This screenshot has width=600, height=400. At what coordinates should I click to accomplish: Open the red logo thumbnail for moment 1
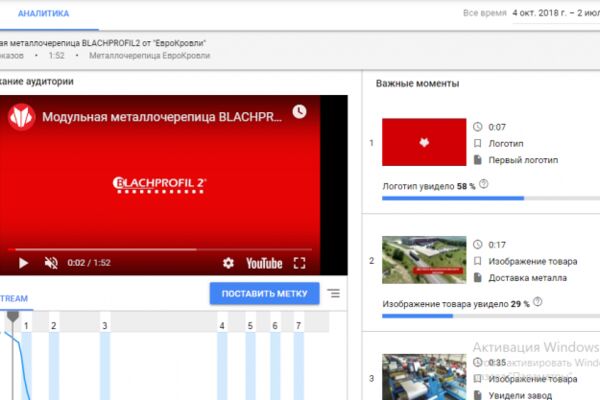tap(424, 142)
